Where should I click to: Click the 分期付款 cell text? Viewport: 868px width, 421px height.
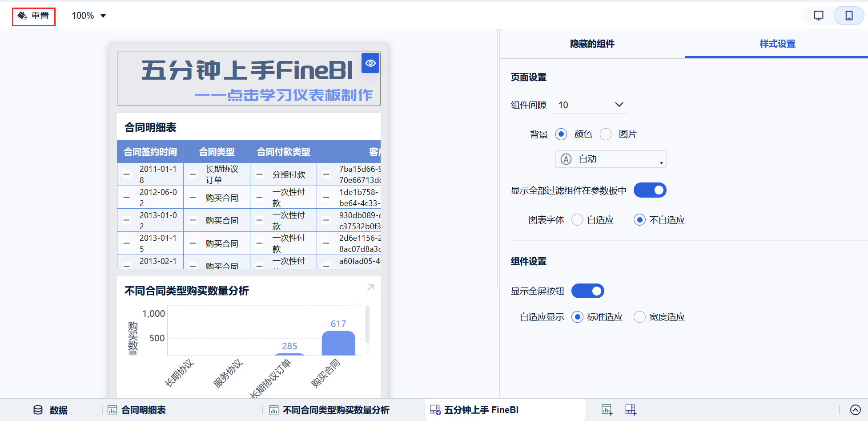(x=289, y=174)
